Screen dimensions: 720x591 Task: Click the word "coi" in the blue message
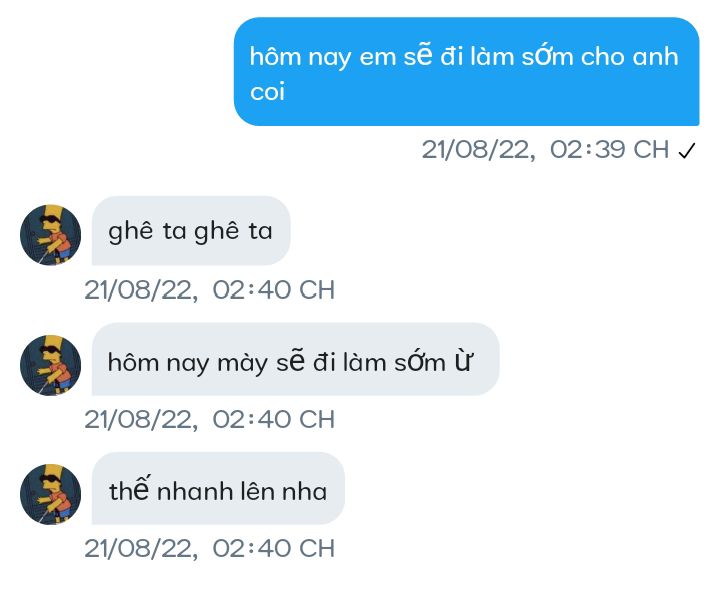tap(267, 91)
